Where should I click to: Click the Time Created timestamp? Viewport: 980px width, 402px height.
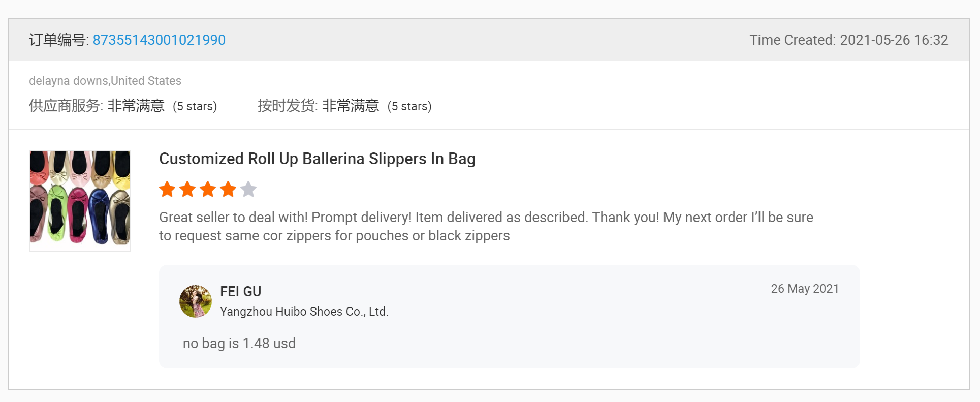click(x=848, y=40)
